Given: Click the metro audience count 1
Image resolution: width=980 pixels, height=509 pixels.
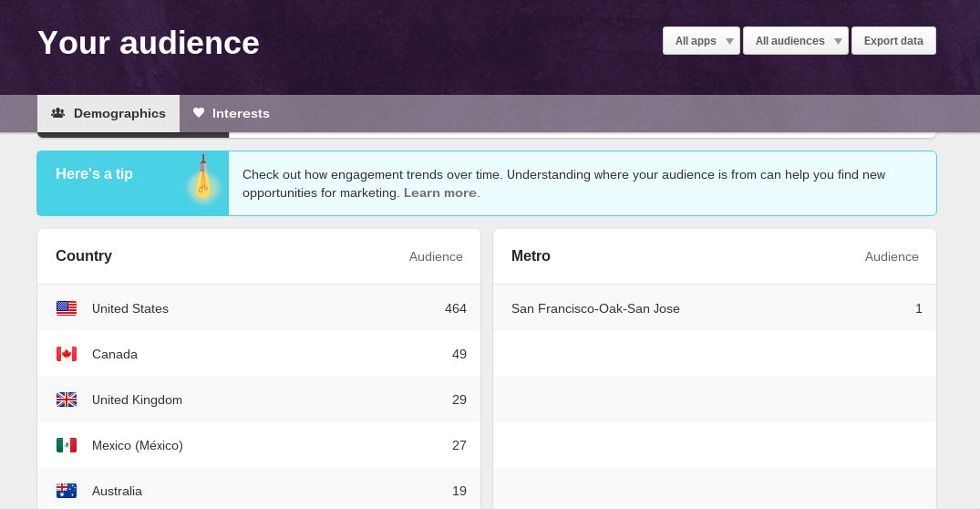Looking at the screenshot, I should (919, 308).
